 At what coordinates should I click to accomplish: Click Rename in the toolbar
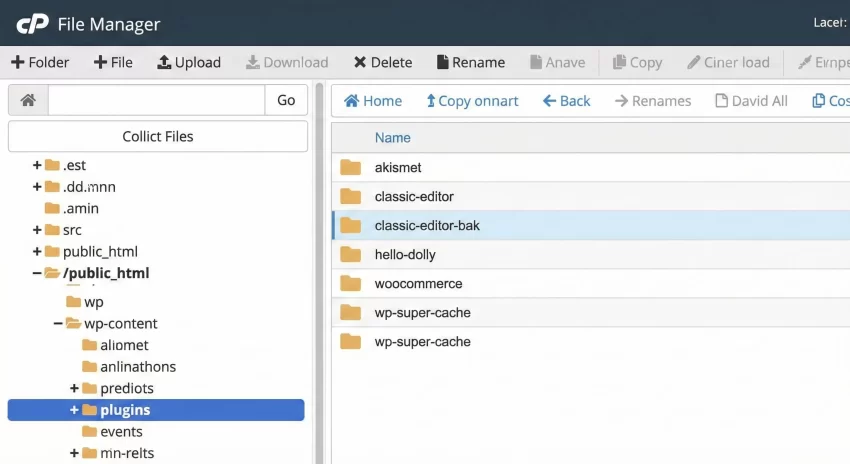click(471, 62)
